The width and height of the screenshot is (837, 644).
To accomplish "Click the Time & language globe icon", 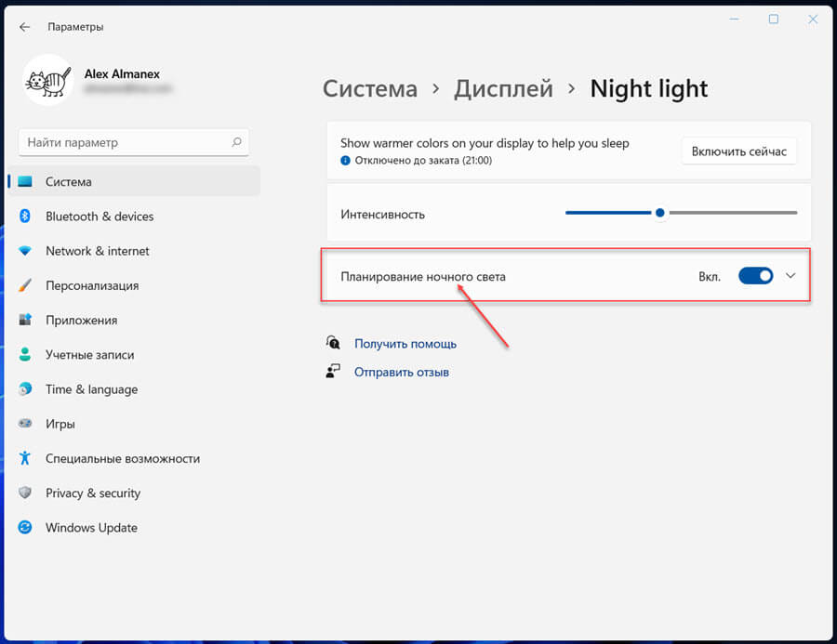I will (x=24, y=389).
